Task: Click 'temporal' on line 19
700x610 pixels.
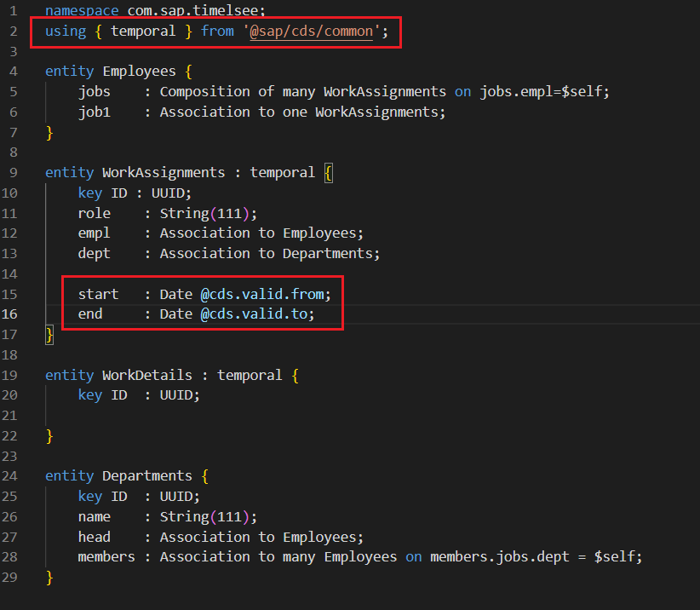Action: (250, 375)
